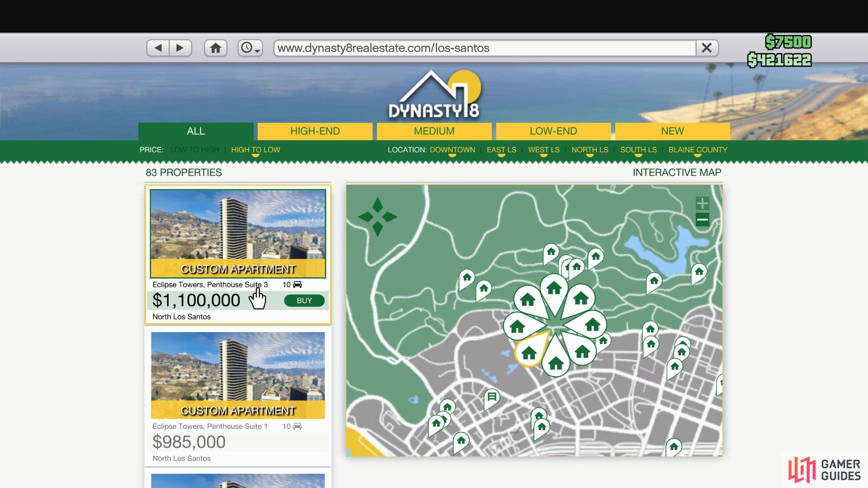The height and width of the screenshot is (488, 868).
Task: Filter location by WEST LS
Action: tap(544, 150)
